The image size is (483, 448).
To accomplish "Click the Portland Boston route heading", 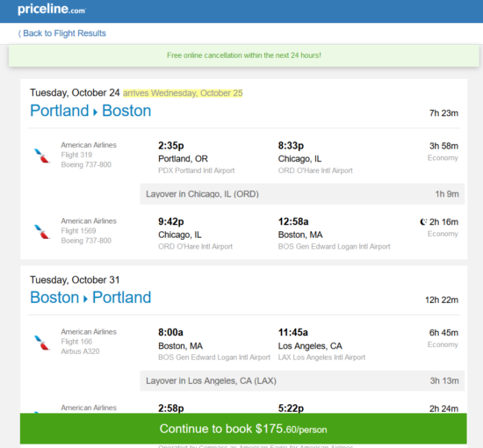I will [x=90, y=111].
